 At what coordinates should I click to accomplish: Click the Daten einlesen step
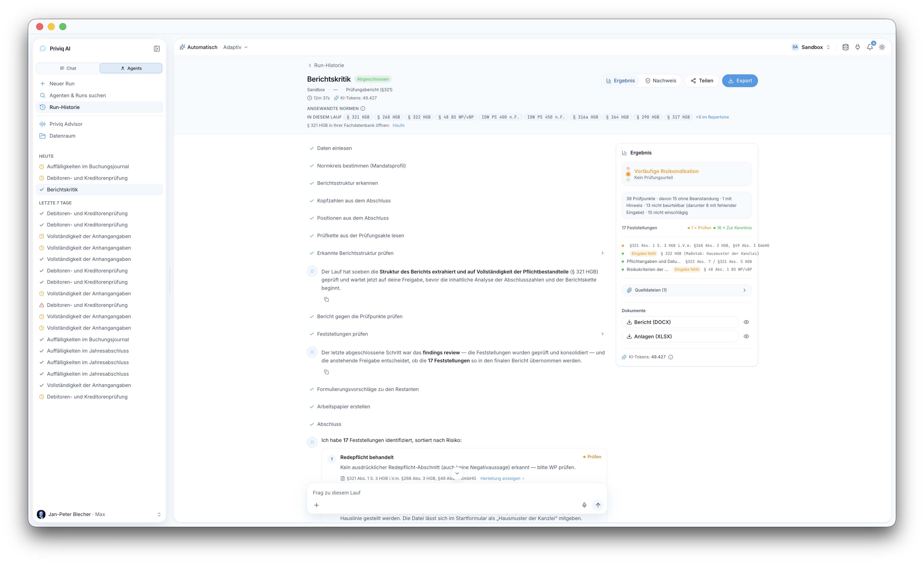click(334, 148)
